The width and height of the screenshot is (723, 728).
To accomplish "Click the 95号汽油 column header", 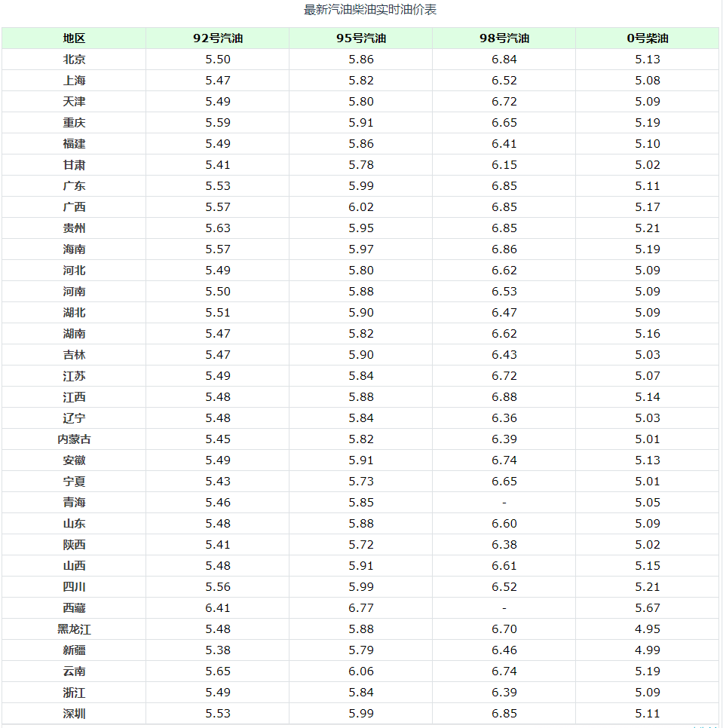I will 361,38.
